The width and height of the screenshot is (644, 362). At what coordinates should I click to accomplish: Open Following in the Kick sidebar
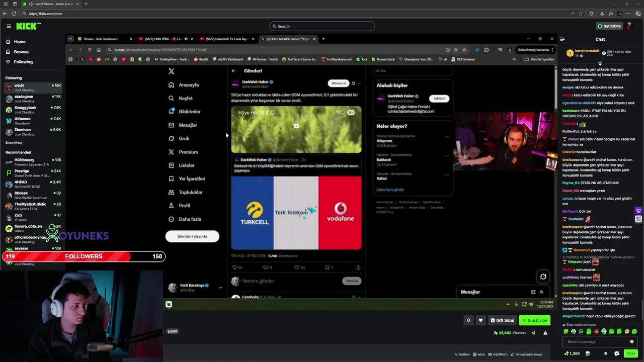19,62
